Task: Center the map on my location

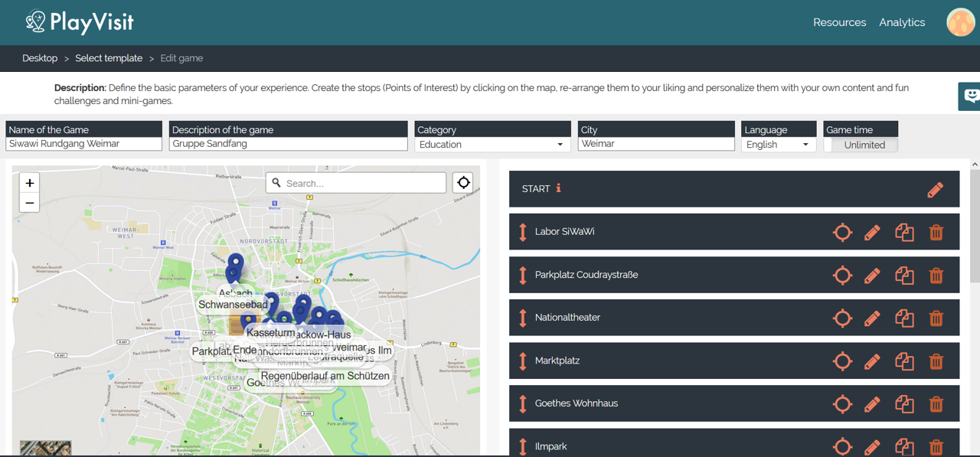Action: coord(463,183)
